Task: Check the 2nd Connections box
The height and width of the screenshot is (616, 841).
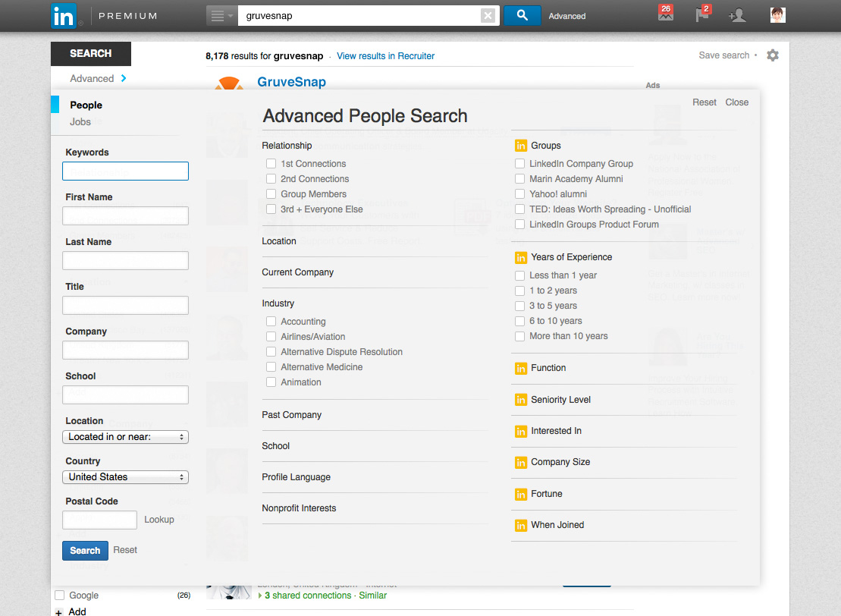Action: (271, 179)
